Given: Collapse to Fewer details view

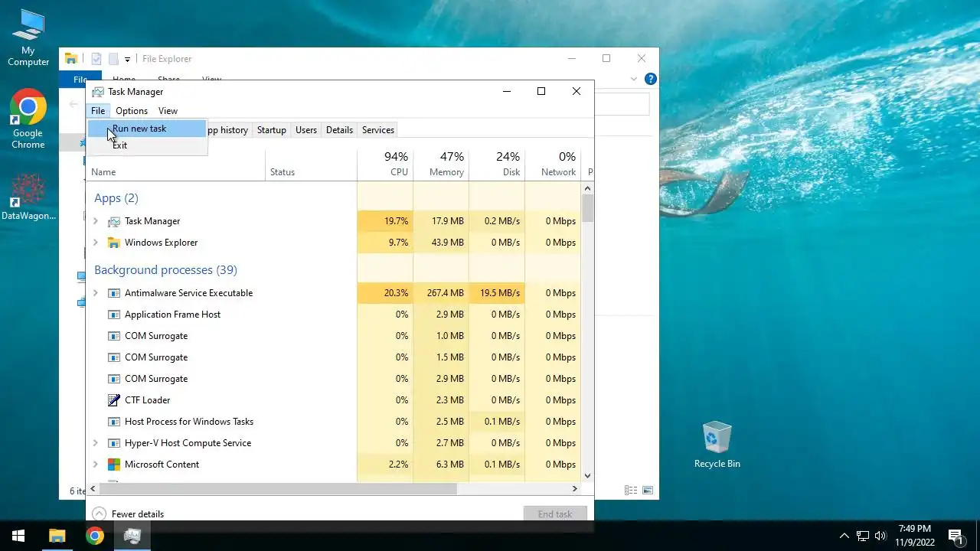Looking at the screenshot, I should (128, 514).
